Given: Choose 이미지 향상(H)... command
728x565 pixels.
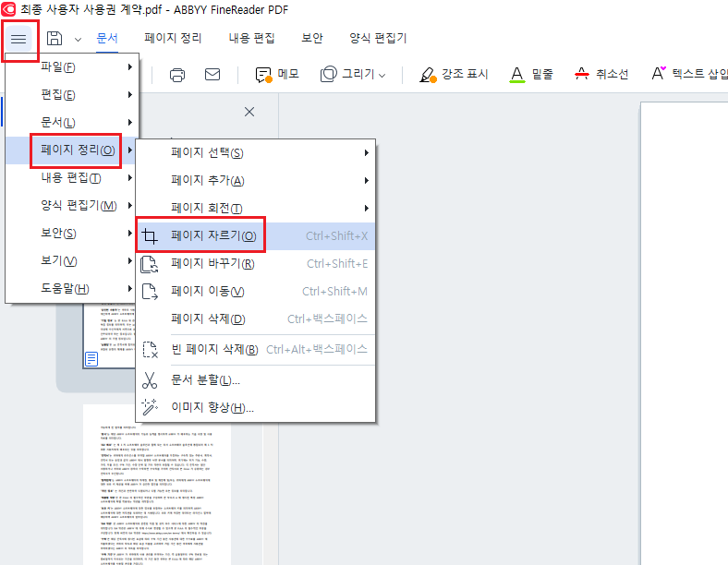Looking at the screenshot, I should (x=255, y=407).
